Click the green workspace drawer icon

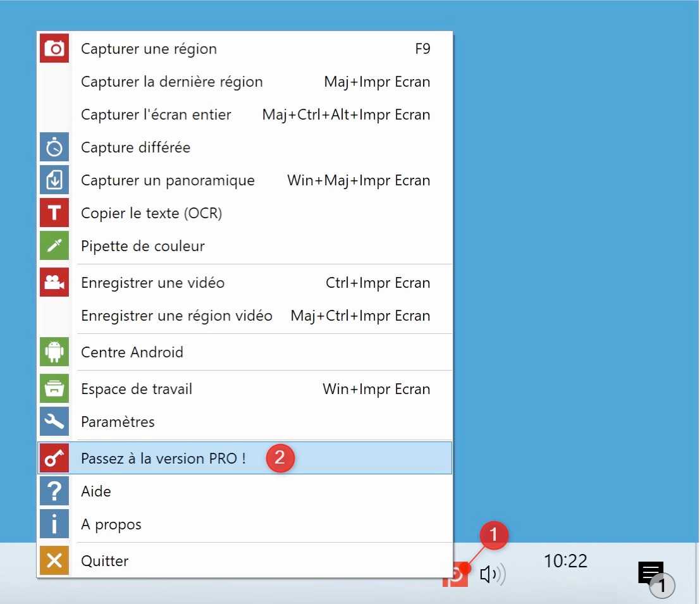tap(54, 389)
